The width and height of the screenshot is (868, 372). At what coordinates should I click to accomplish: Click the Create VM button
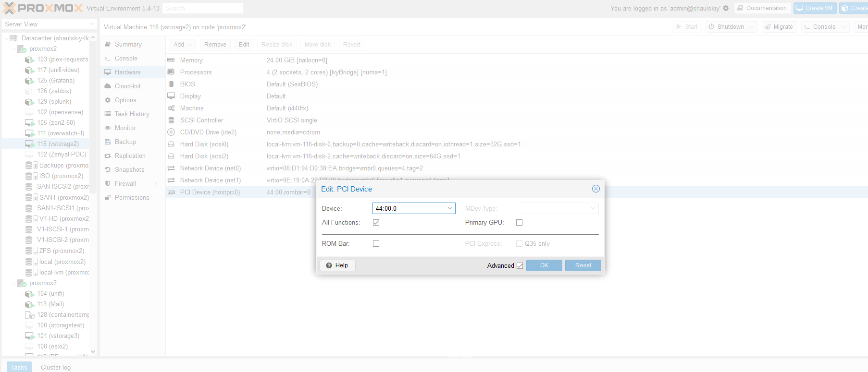pos(815,8)
